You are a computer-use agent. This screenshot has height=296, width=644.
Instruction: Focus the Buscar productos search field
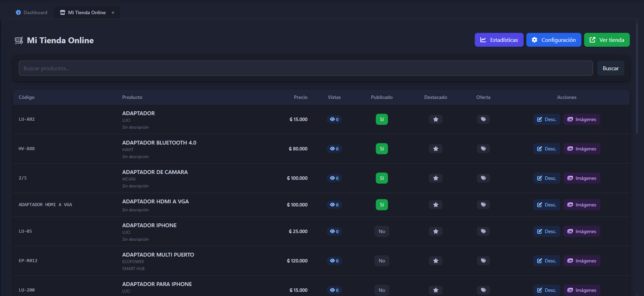(x=306, y=68)
